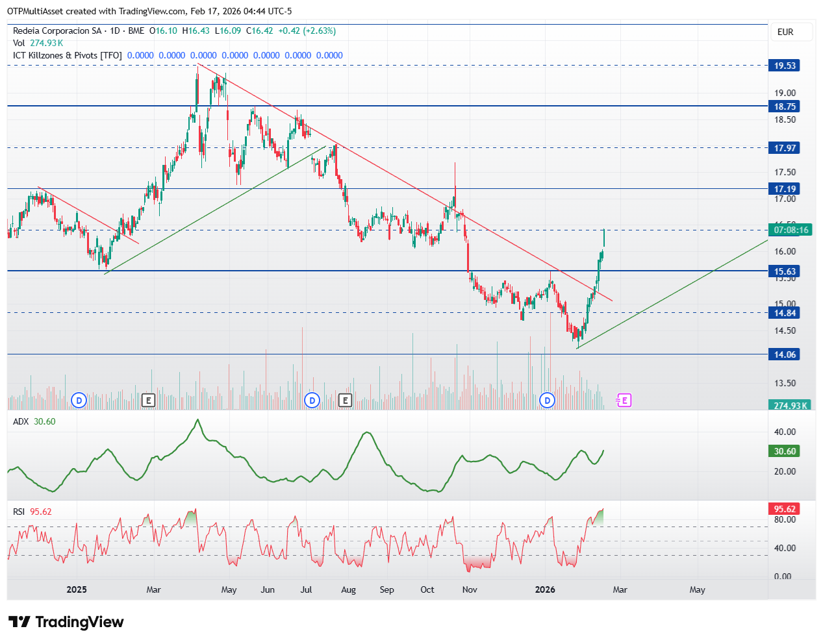Screen dimensions: 823x644
Task: Click the green countdown price label 07:08:16
Action: [791, 230]
